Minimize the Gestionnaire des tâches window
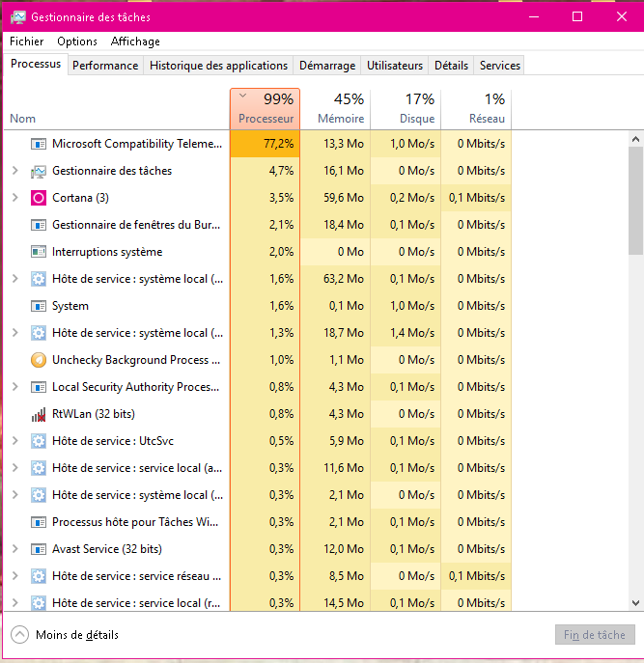The image size is (644, 663). [534, 17]
